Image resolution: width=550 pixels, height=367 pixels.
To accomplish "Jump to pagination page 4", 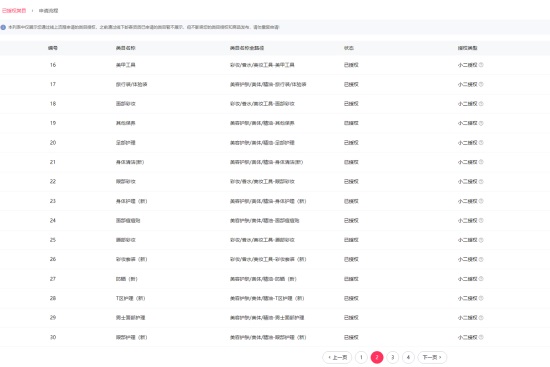I will 408,357.
